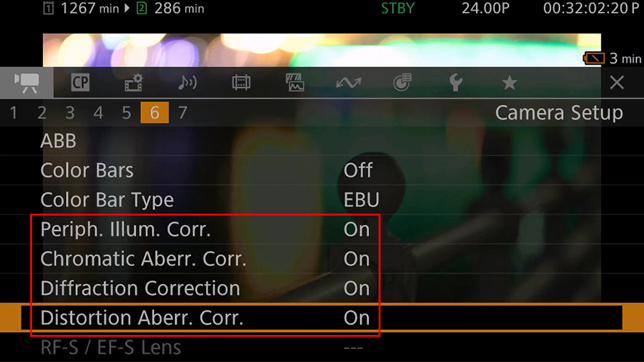Open the Assignable Buttons menu icon

[x=402, y=82]
